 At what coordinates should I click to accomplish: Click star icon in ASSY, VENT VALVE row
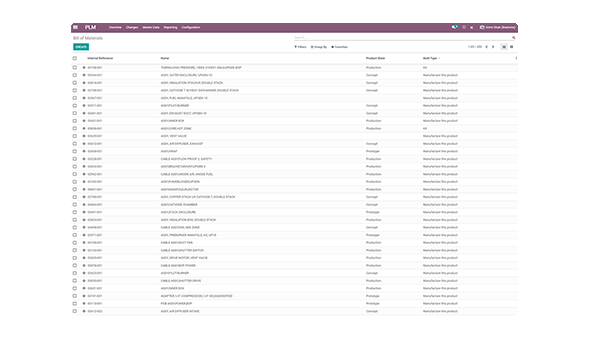coord(84,136)
